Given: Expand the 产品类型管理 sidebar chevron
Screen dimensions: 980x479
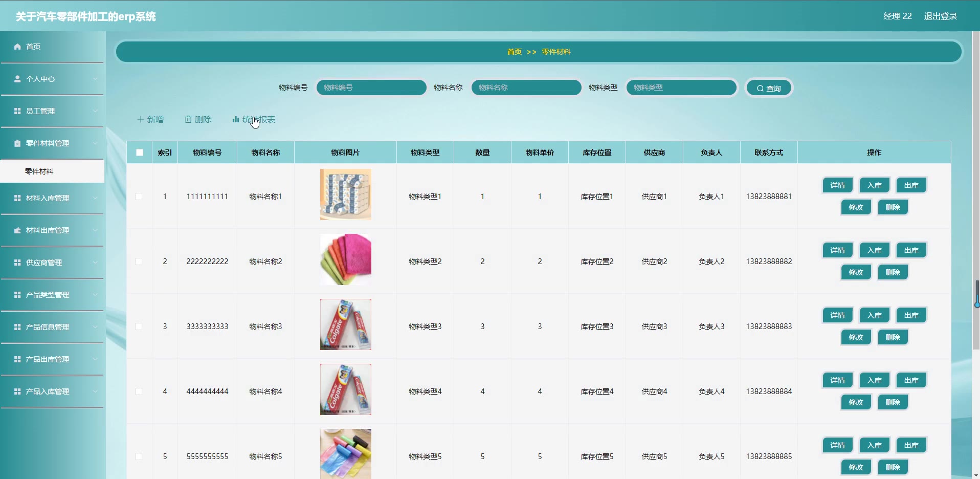Looking at the screenshot, I should pos(95,295).
